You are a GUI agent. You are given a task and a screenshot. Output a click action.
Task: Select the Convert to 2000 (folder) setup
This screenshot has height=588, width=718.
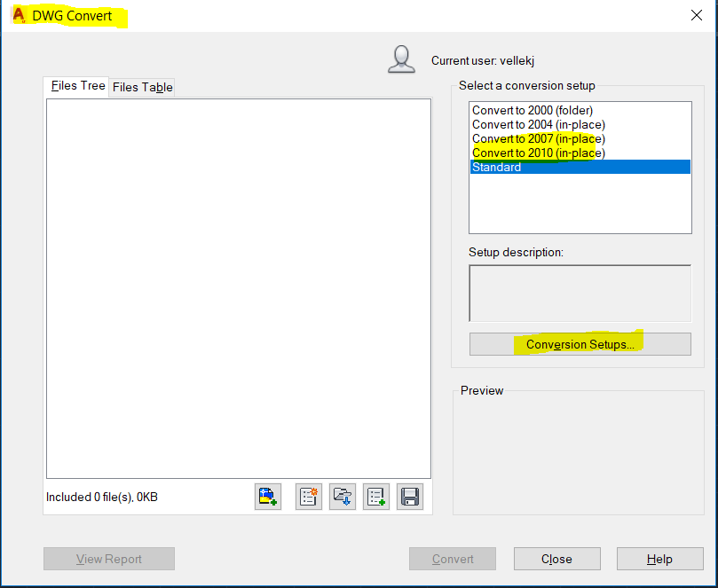tap(531, 110)
